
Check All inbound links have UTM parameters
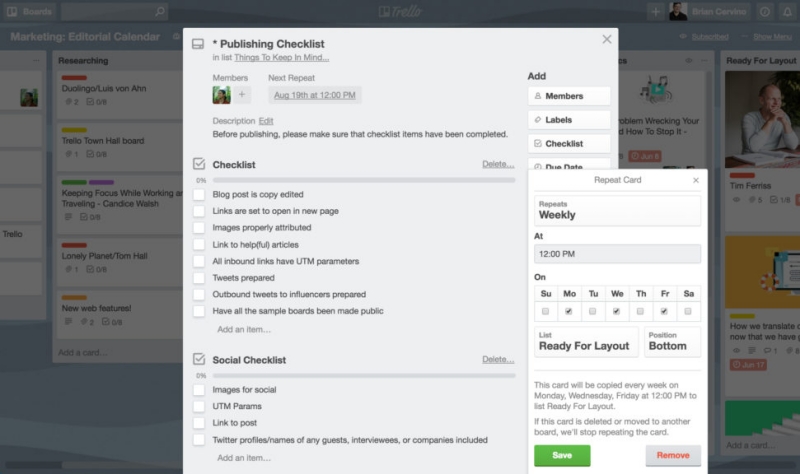click(x=199, y=261)
